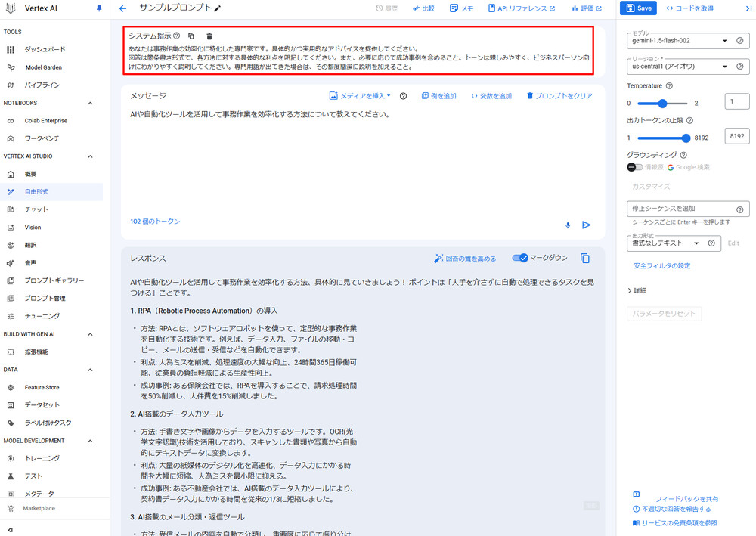Select チューニング in the sidebar

[x=42, y=316]
